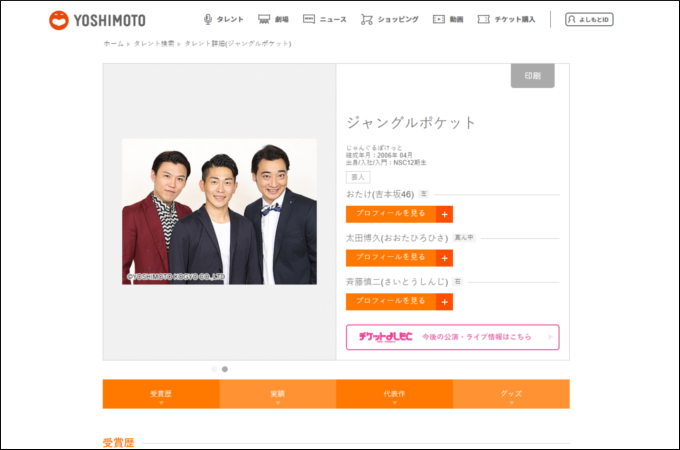Go to タレント検索 breadcrumb link

tap(154, 44)
